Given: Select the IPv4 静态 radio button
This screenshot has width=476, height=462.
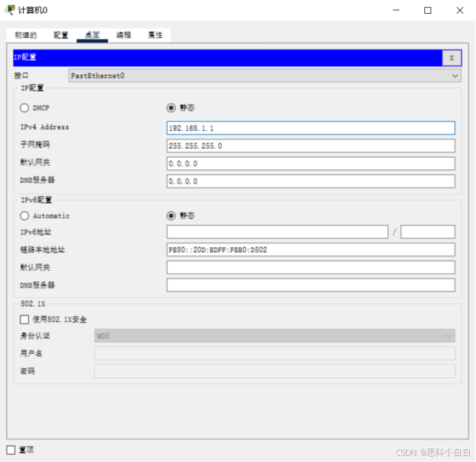Looking at the screenshot, I should 171,108.
